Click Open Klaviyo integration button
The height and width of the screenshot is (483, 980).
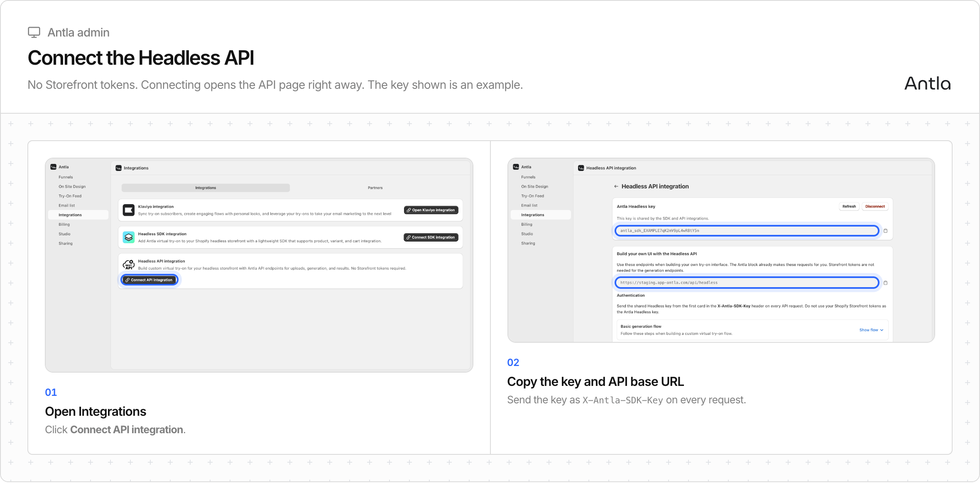[x=431, y=210]
